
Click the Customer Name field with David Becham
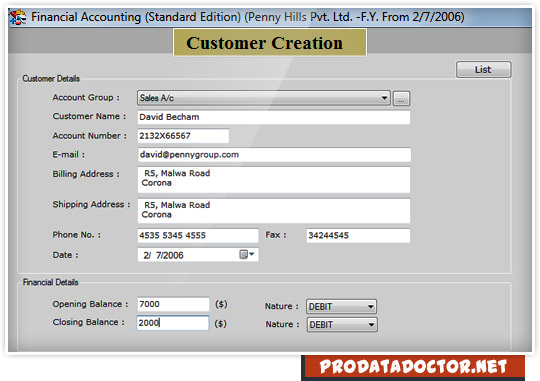point(274,117)
